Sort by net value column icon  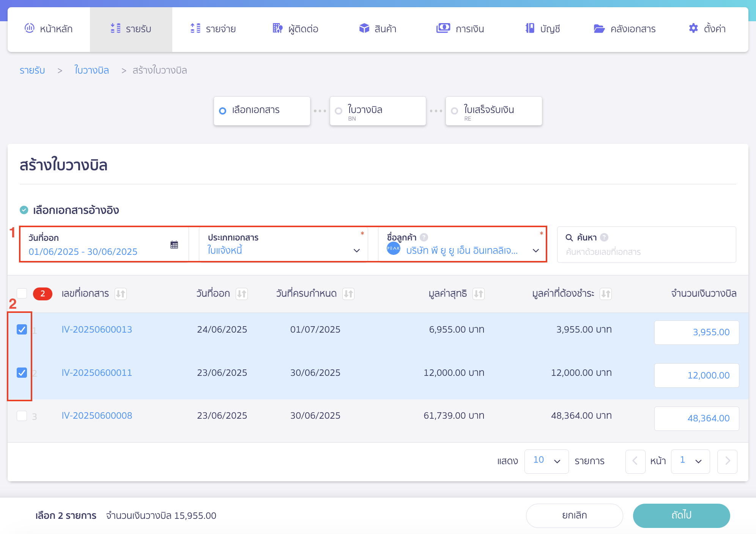point(479,294)
